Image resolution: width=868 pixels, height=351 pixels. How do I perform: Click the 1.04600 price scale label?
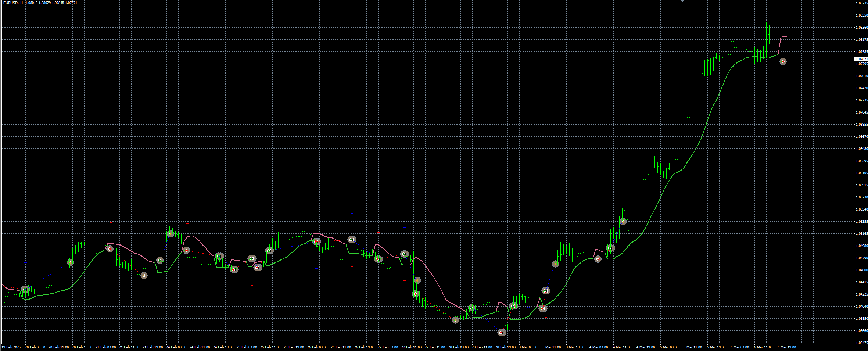[862, 270]
